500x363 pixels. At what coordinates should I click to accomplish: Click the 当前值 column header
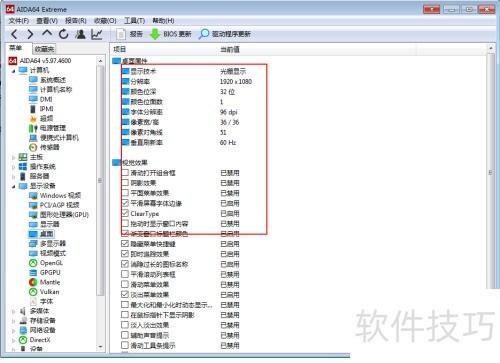(316, 49)
